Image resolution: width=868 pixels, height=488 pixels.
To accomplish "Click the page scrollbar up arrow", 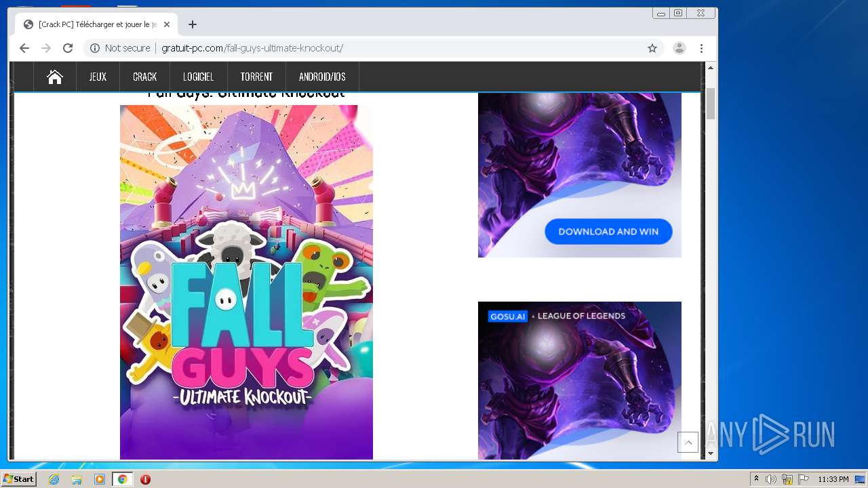I will [711, 68].
